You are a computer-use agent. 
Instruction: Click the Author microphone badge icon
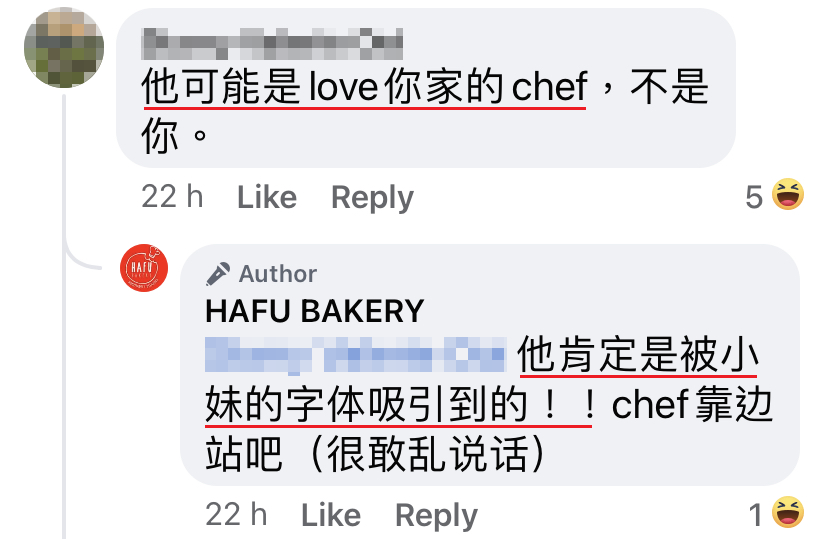tap(218, 274)
